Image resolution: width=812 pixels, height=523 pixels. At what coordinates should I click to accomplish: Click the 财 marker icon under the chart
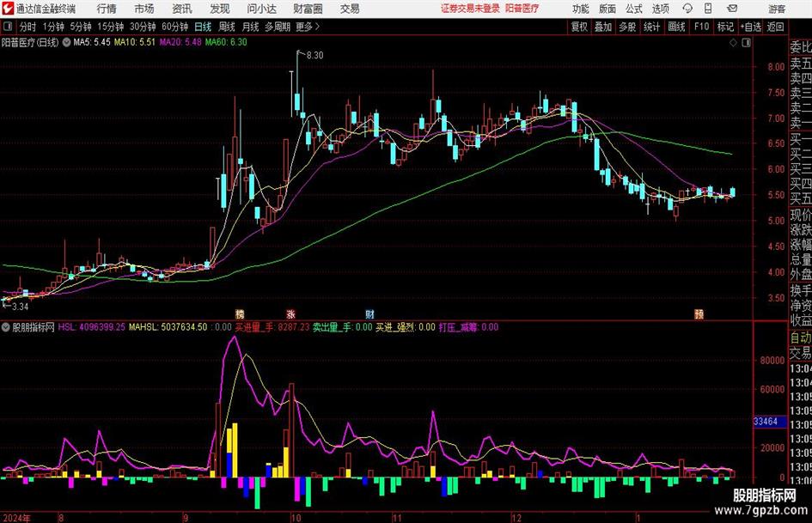[369, 313]
